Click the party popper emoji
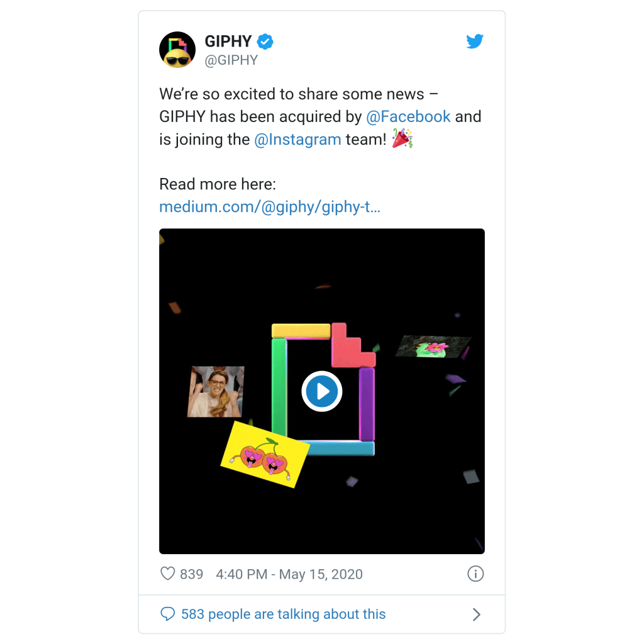Viewport: 644px width, 644px height. 402,138
